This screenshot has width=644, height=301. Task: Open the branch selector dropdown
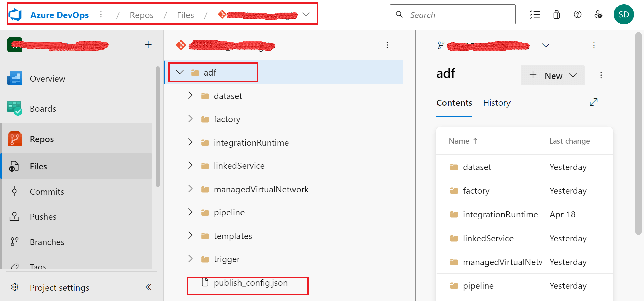[x=546, y=45]
